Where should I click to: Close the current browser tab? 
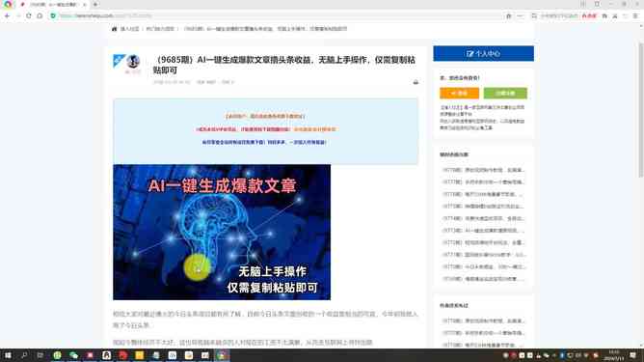point(84,4)
